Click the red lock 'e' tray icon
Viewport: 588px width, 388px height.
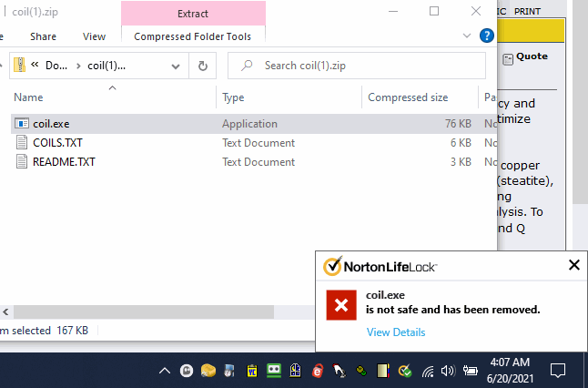(318, 371)
